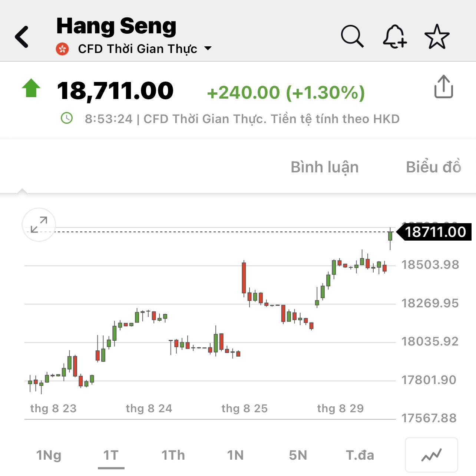Choose the 1N chart range
Screen dimensions: 476x476
point(235,455)
